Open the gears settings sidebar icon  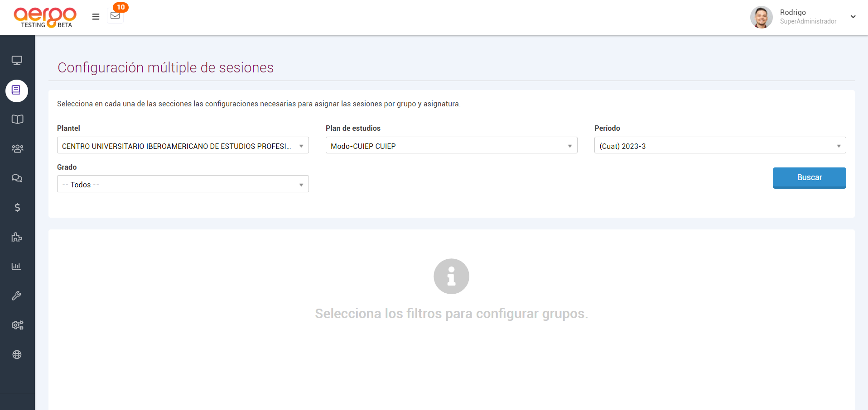click(x=17, y=325)
